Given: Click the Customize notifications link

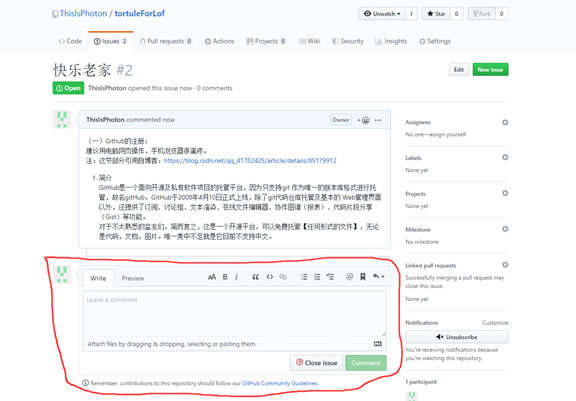Looking at the screenshot, I should tap(495, 323).
